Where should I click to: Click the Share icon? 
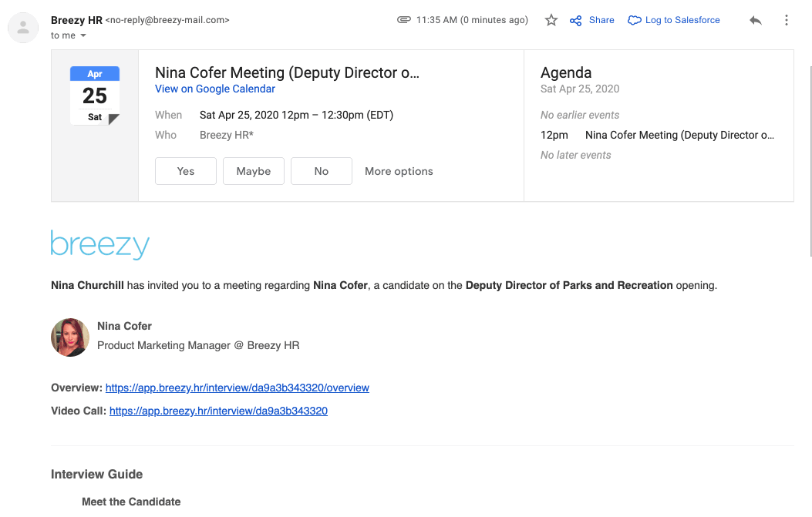click(575, 21)
